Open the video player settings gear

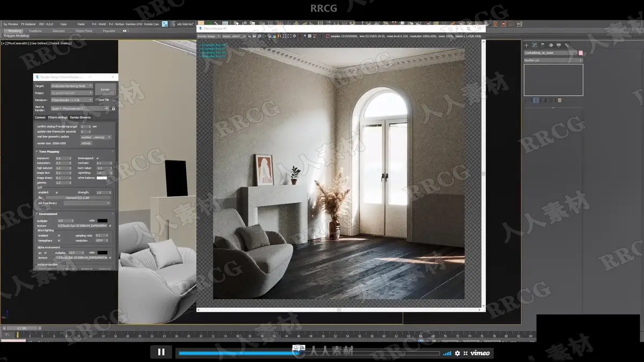click(x=457, y=353)
